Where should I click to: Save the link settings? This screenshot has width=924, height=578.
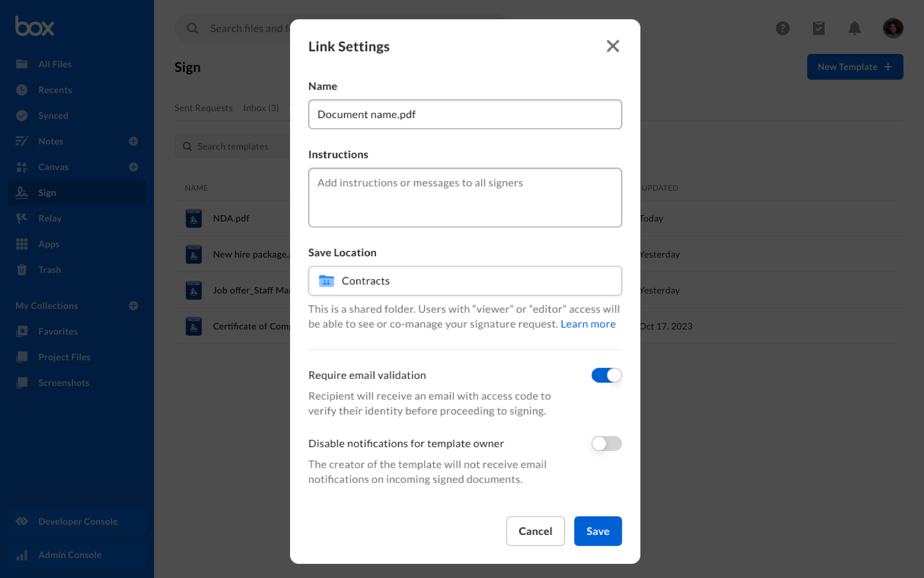597,531
